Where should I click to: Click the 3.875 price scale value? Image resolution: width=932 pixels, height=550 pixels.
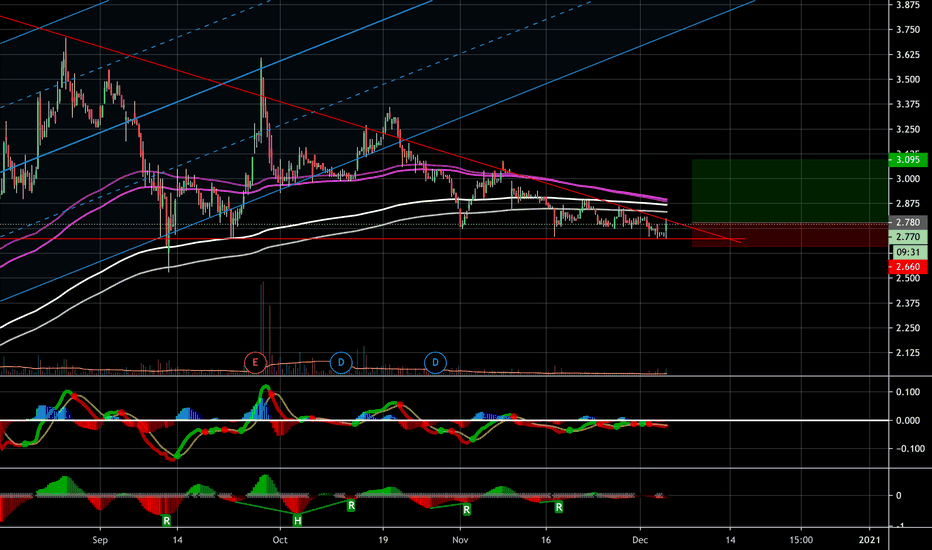click(x=908, y=5)
